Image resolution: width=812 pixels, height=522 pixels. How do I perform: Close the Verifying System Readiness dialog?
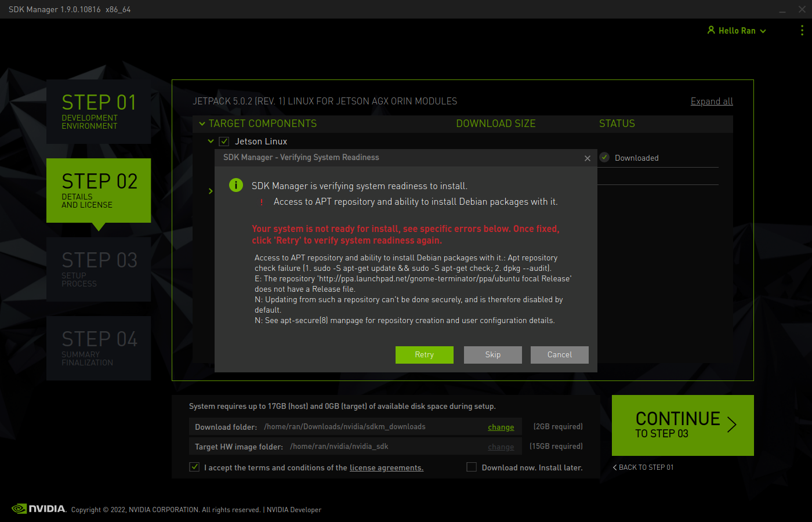pos(588,158)
